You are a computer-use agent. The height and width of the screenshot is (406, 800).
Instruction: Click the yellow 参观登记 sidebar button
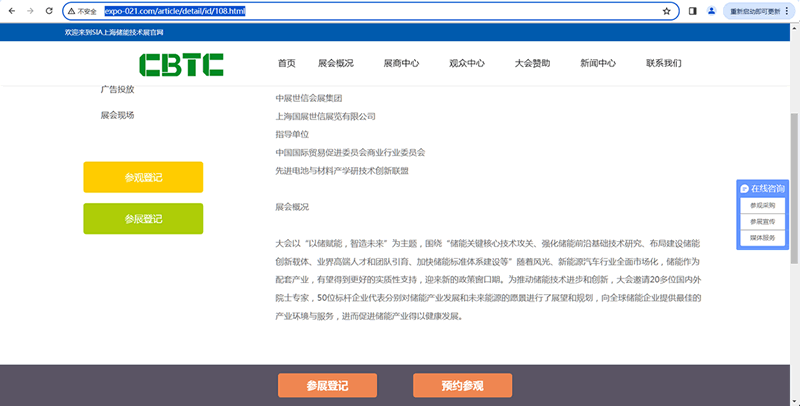(x=143, y=177)
